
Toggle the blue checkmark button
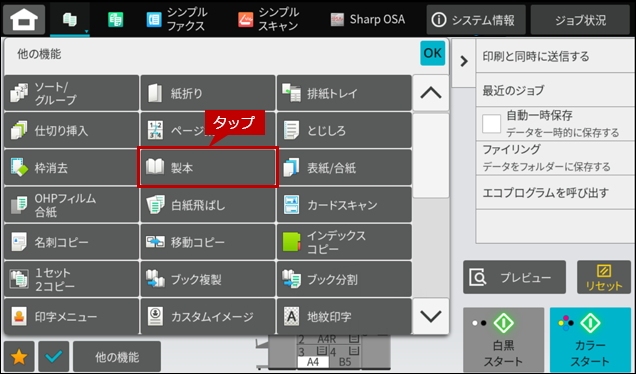point(54,357)
